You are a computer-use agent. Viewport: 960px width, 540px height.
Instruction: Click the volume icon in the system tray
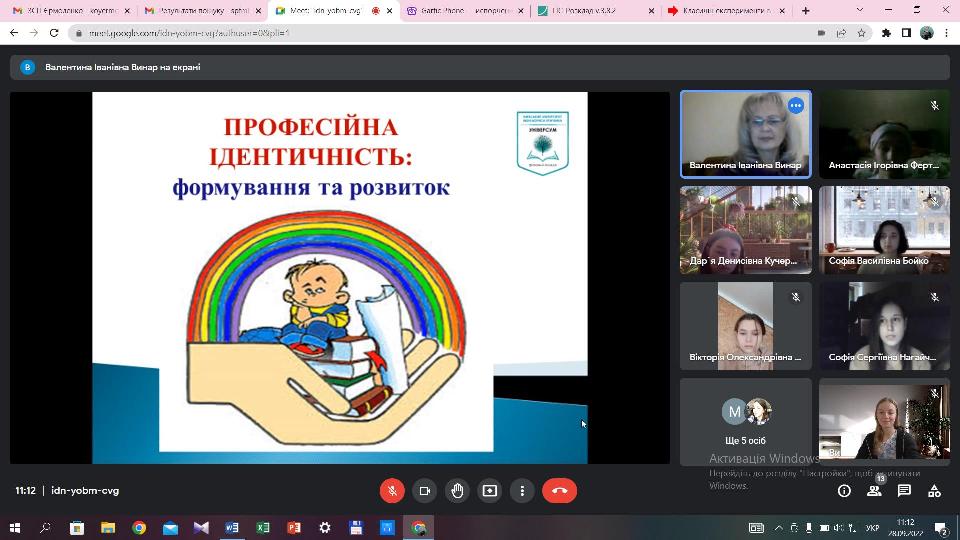(838, 528)
